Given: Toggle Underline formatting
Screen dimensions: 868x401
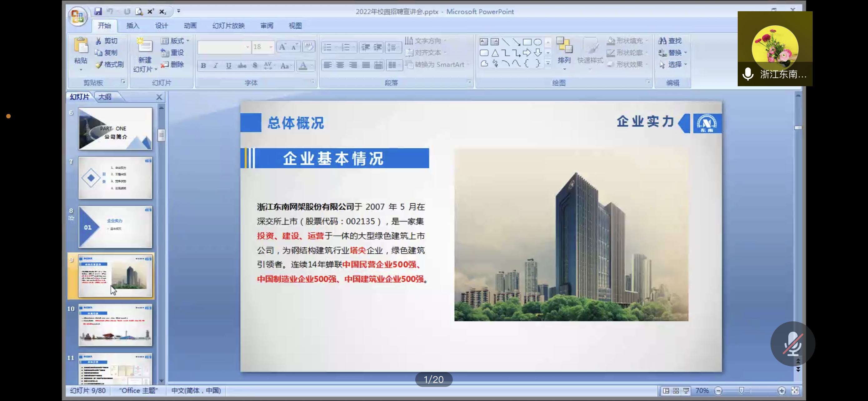Looking at the screenshot, I should click(228, 66).
